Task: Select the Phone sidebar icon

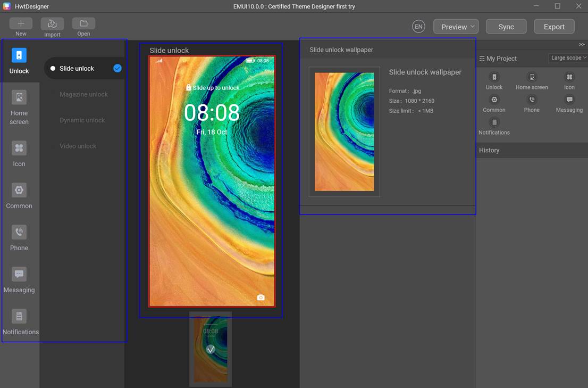Action: [19, 233]
